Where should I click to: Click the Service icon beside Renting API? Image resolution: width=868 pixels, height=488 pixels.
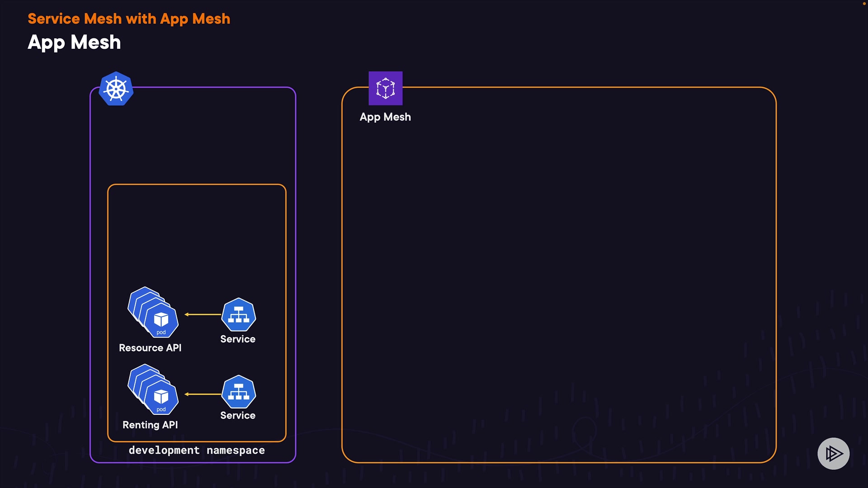[x=239, y=392]
